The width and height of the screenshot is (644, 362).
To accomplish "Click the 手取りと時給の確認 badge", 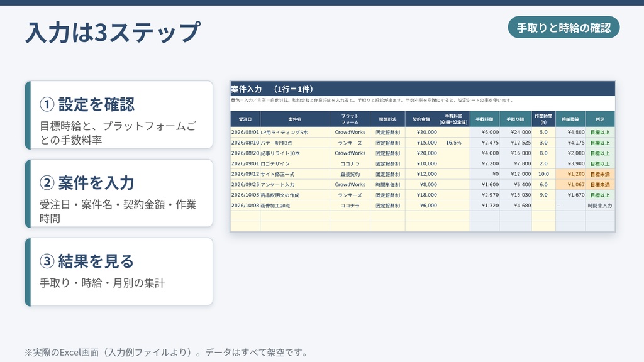I will point(563,28).
